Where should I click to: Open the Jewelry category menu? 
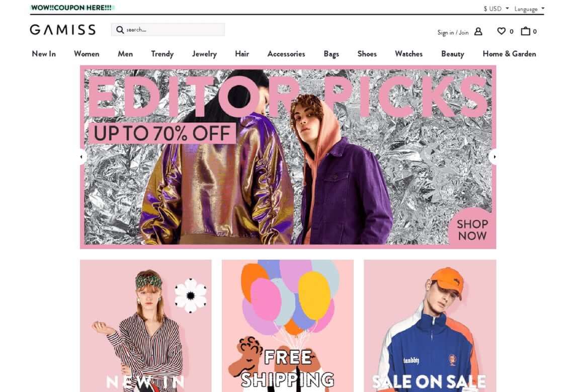click(x=204, y=54)
